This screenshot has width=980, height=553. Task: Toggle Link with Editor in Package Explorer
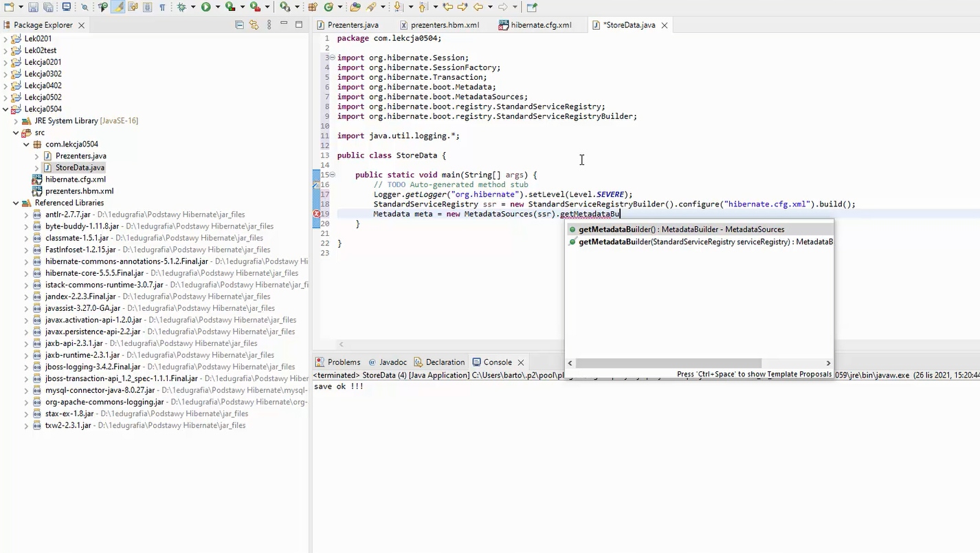[254, 25]
